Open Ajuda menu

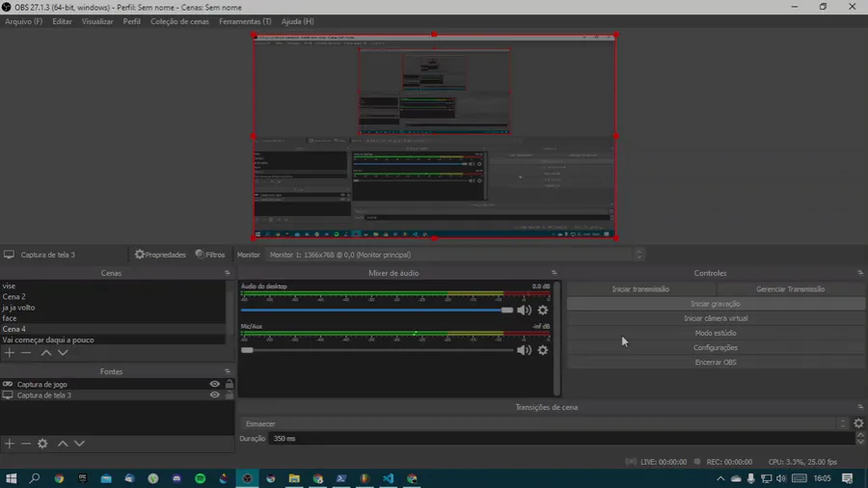[x=297, y=21]
